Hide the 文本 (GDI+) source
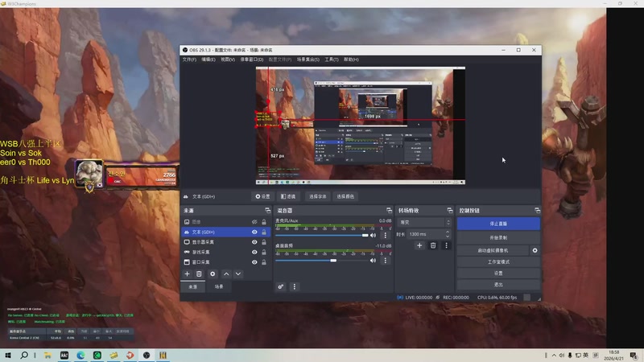This screenshot has width=644, height=362. coord(254,232)
